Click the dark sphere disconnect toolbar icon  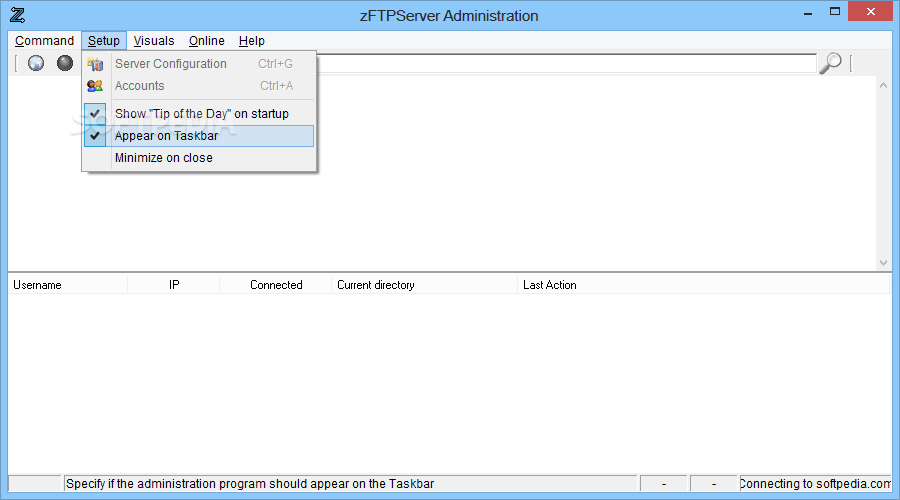[65, 63]
